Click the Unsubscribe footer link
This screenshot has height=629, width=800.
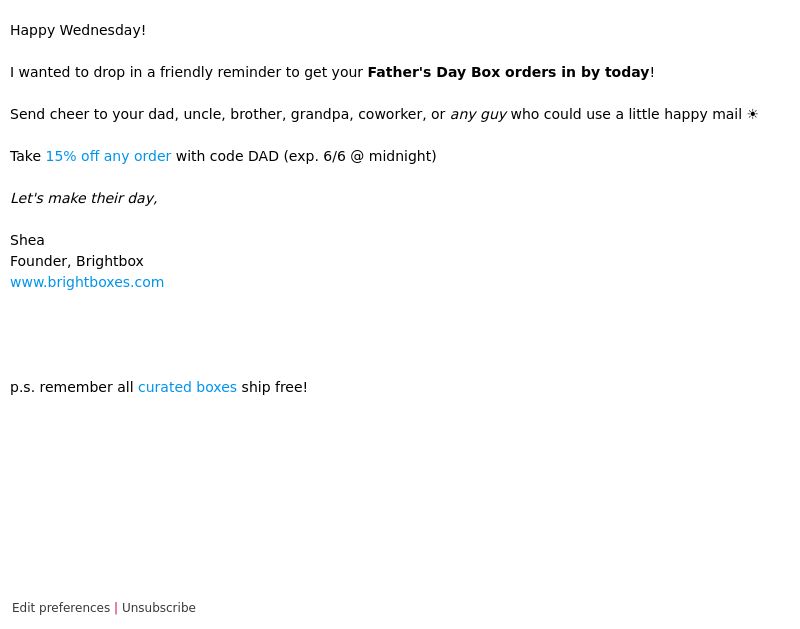click(x=159, y=608)
